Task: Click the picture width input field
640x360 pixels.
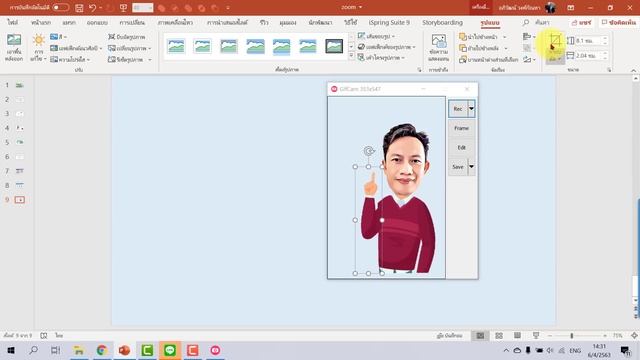Action: 588,56
